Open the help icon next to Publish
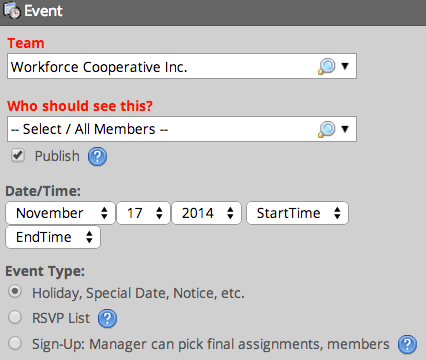 (x=97, y=156)
